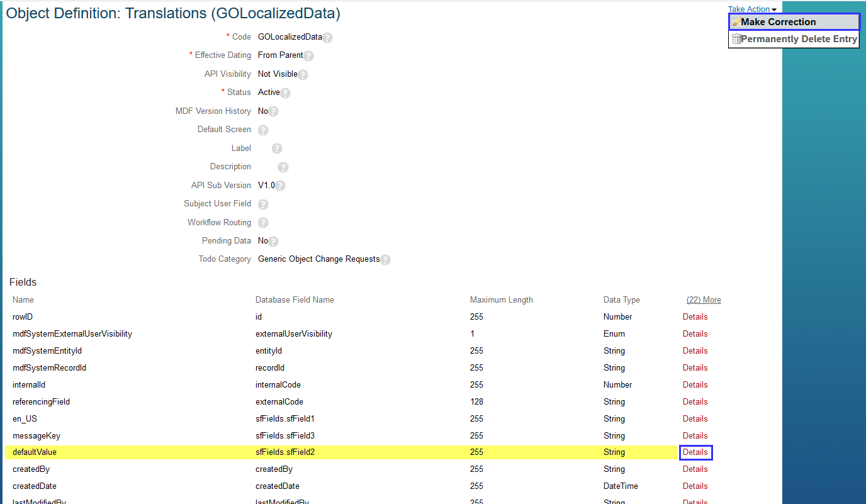The height and width of the screenshot is (504, 866).
Task: Open Details for defaultValue row
Action: (695, 452)
